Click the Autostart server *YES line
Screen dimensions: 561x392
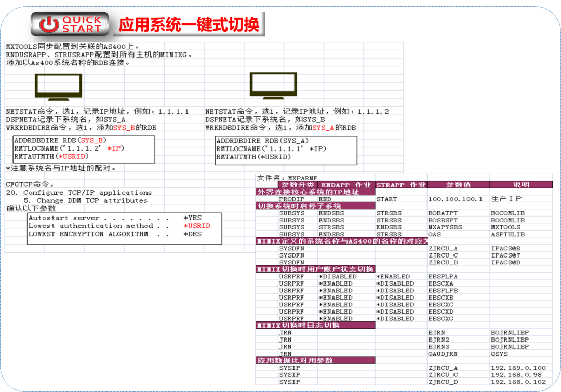pos(115,218)
